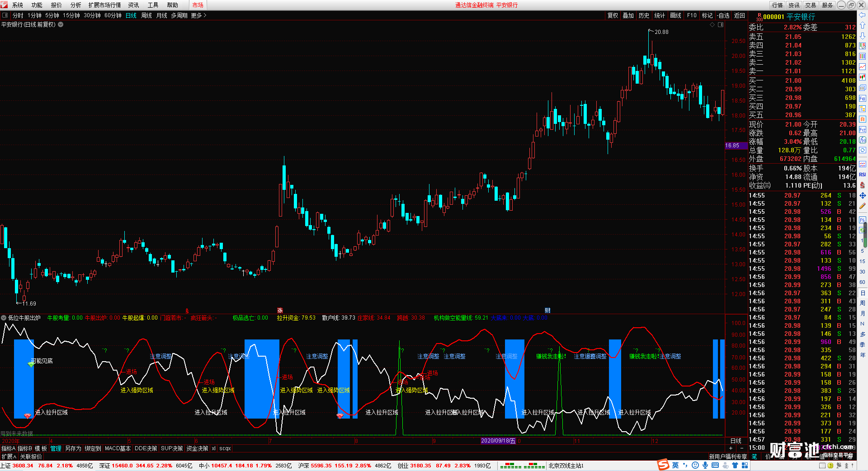
Task: Toggle the 标记 mark option
Action: (707, 15)
